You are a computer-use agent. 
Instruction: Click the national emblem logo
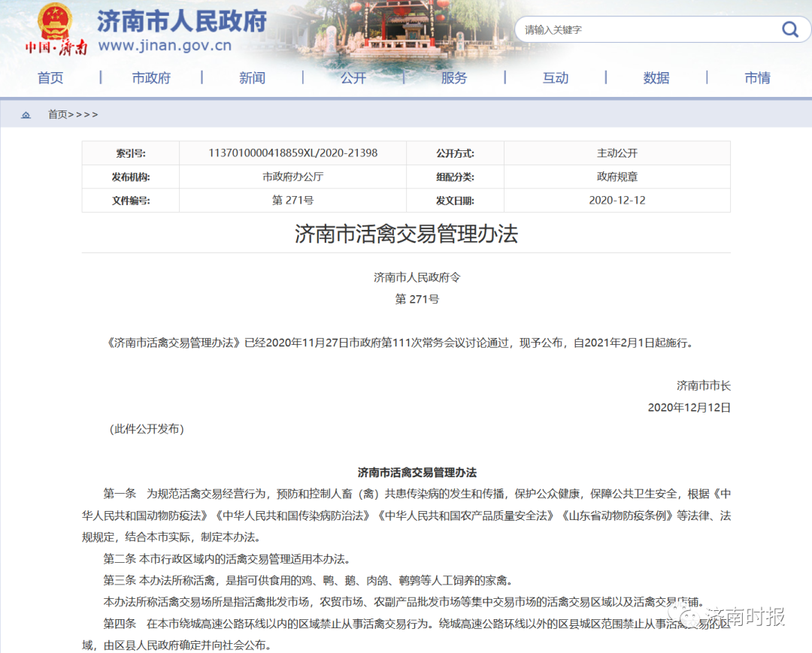click(x=55, y=21)
